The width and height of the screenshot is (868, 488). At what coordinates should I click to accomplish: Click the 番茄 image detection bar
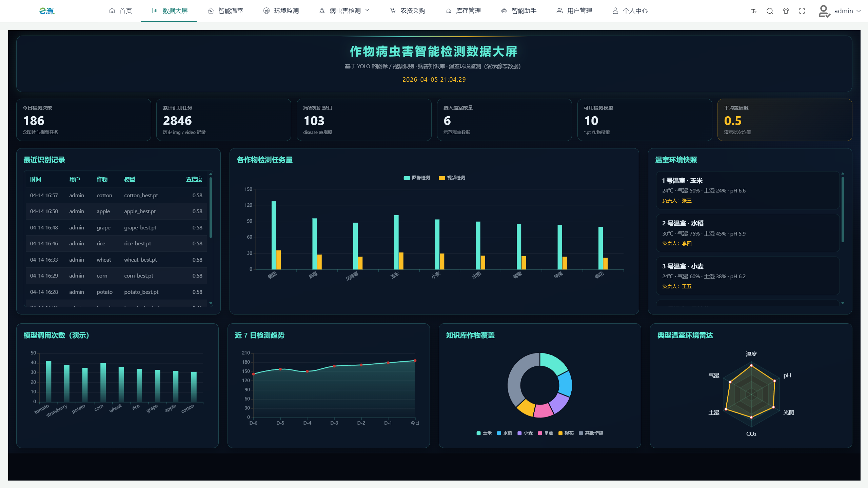(274, 236)
